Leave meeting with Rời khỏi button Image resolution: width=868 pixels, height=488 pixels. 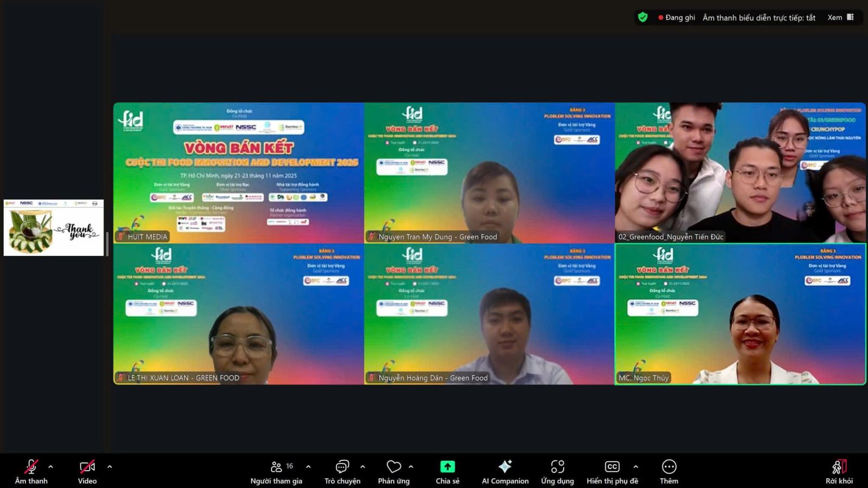(839, 467)
